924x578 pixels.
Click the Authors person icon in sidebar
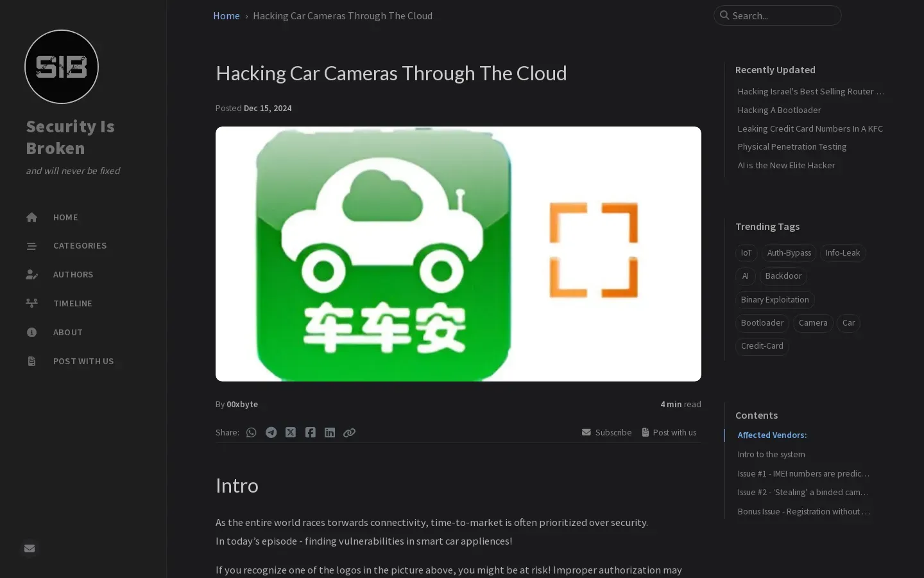[31, 275]
